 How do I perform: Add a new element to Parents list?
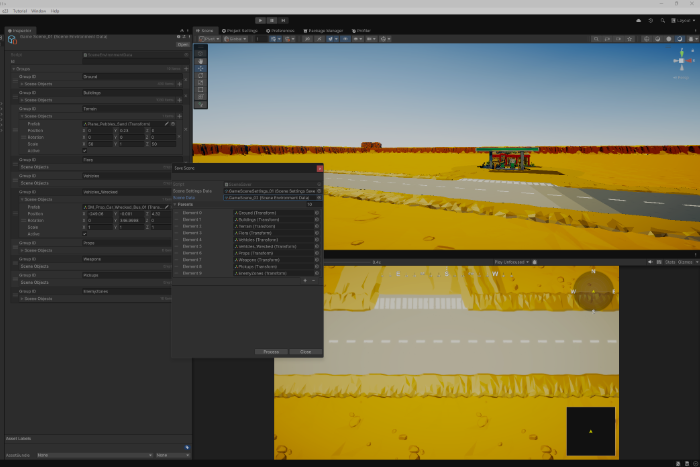click(x=305, y=281)
